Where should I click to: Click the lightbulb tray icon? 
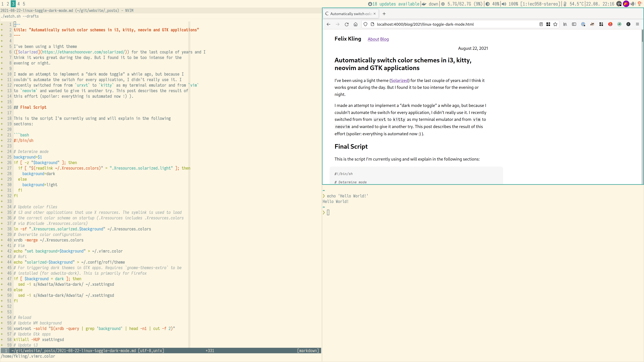tap(640, 4)
